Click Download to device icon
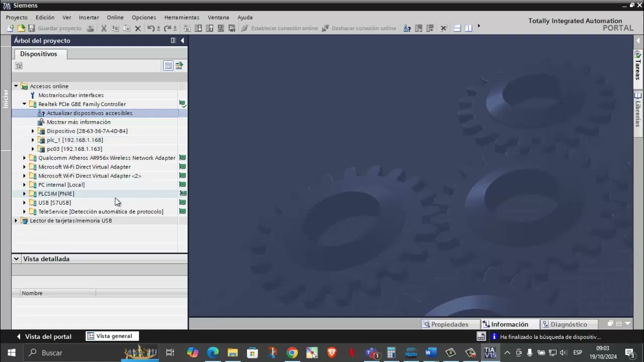 (198, 28)
